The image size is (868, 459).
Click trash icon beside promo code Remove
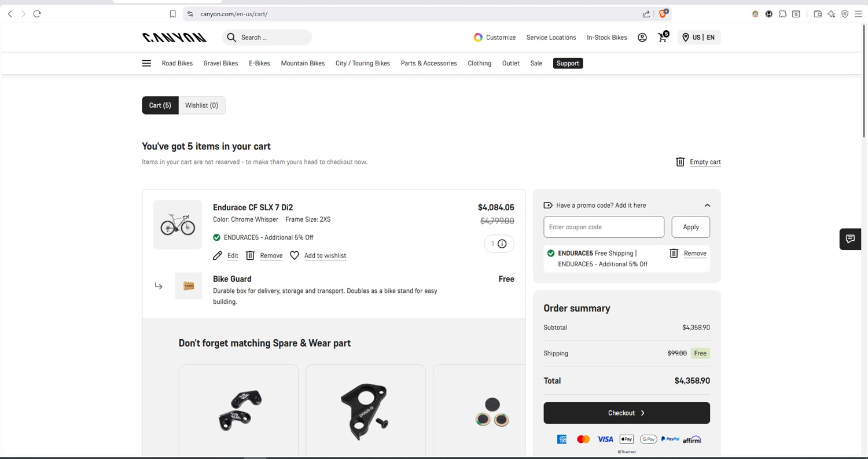tap(674, 253)
